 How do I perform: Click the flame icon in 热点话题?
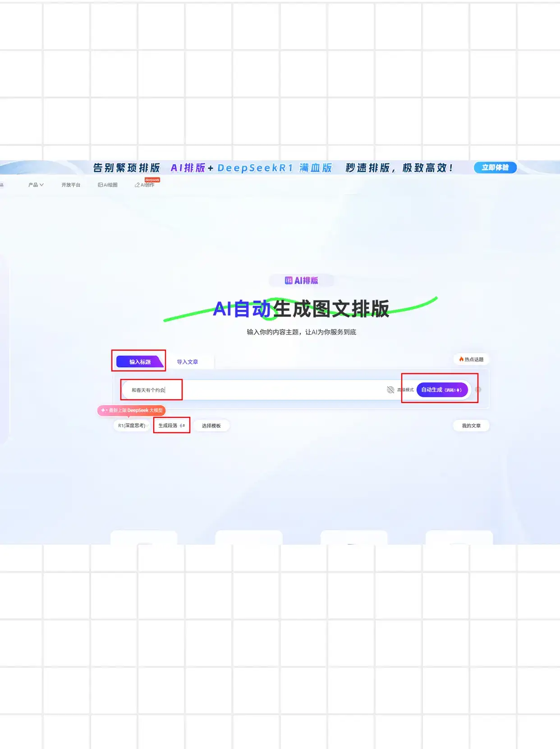tap(461, 359)
